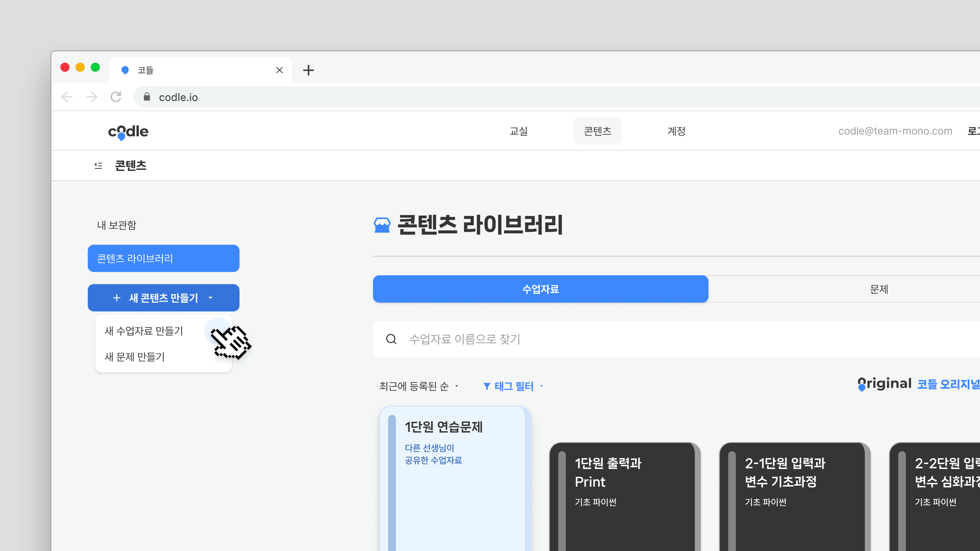
Task: Select 콘텐츠 라이브러리 in the sidebar
Action: tap(163, 259)
